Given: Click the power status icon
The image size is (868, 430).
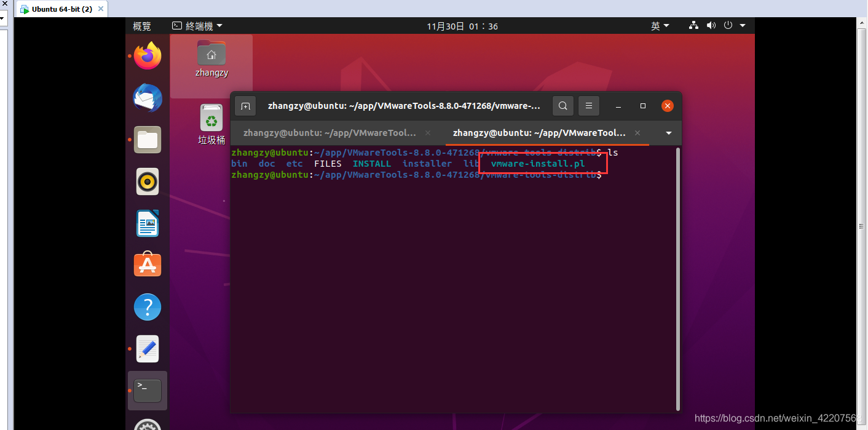Looking at the screenshot, I should click(728, 25).
